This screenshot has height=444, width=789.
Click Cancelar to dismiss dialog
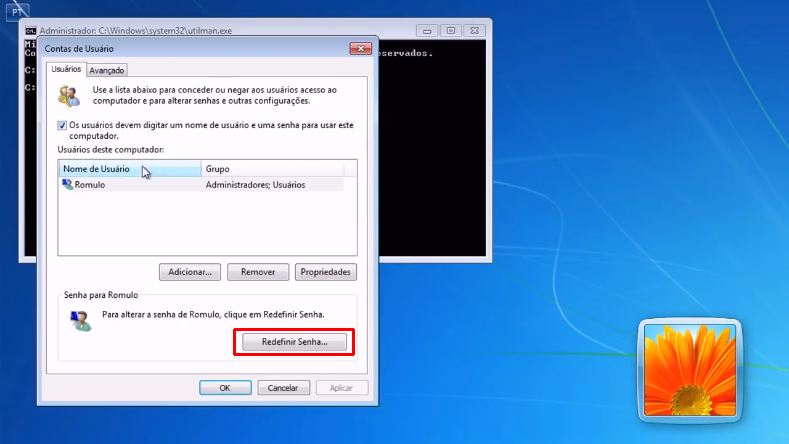click(283, 388)
